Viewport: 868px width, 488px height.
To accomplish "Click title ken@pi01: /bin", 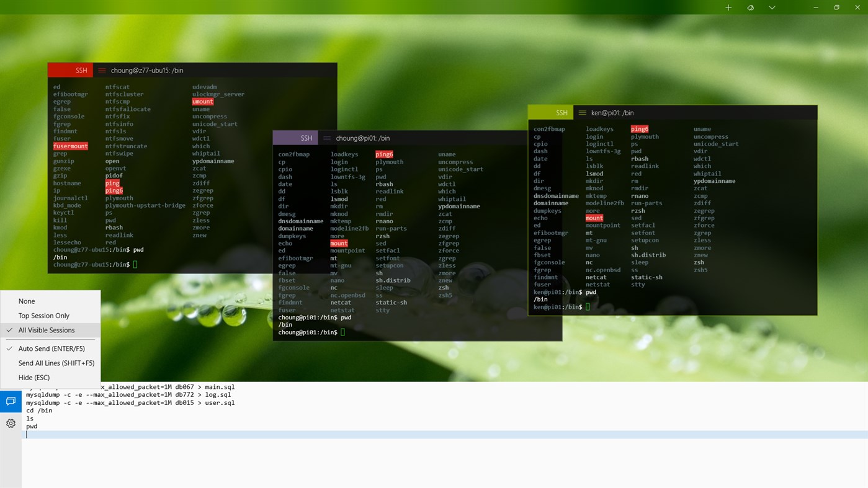I will (612, 112).
